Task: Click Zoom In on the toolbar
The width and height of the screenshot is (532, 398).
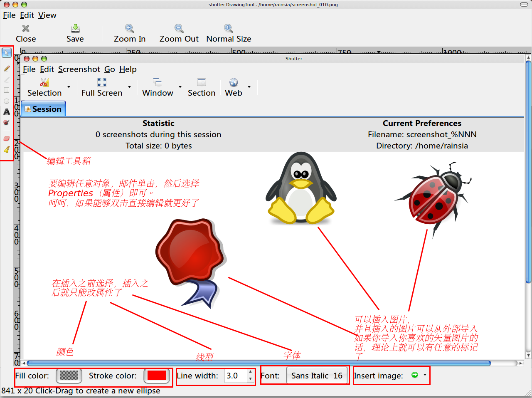Action: coord(130,33)
